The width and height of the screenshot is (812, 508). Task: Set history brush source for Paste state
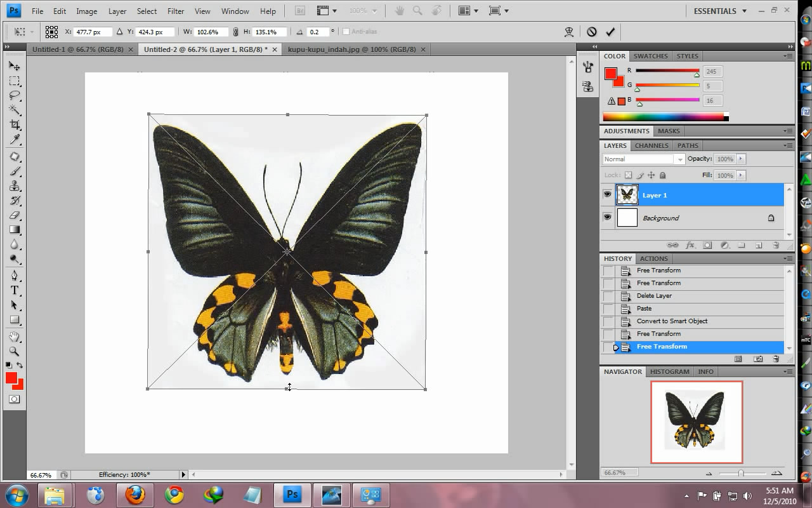point(608,309)
